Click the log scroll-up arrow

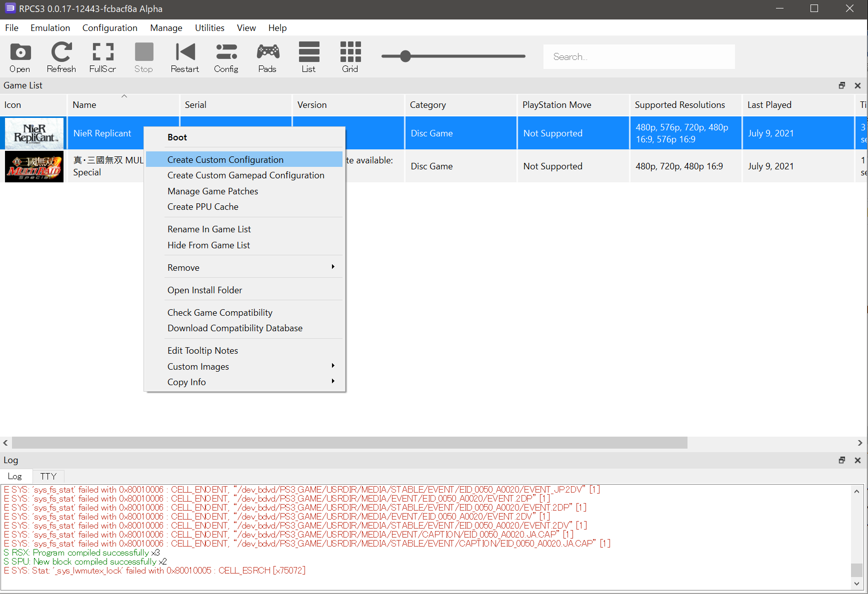pyautogui.click(x=856, y=491)
